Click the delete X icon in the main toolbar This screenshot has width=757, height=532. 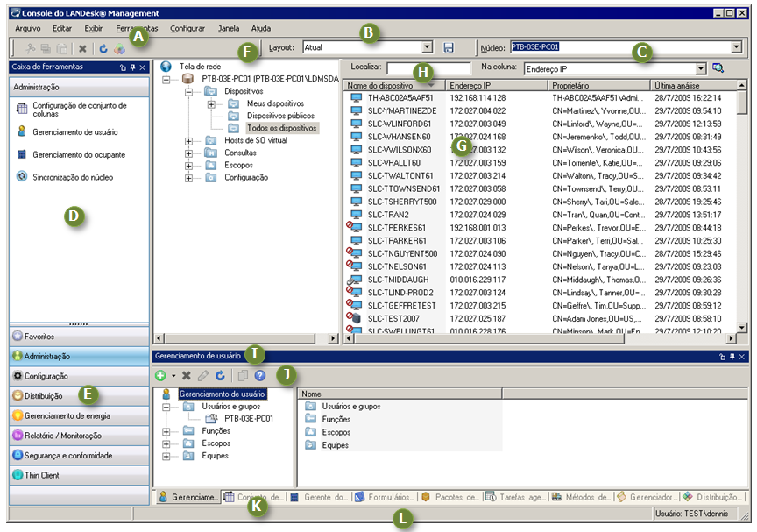pyautogui.click(x=82, y=49)
